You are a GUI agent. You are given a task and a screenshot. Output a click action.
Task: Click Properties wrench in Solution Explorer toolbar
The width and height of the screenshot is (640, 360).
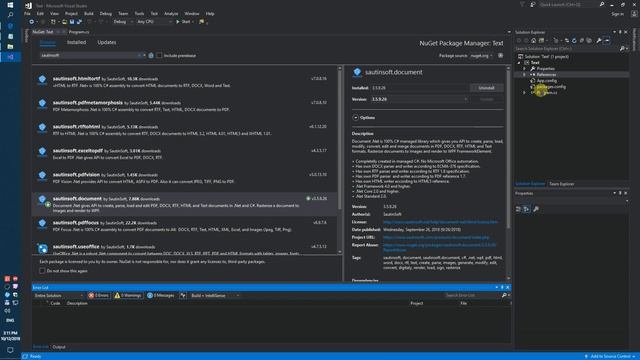(598, 40)
